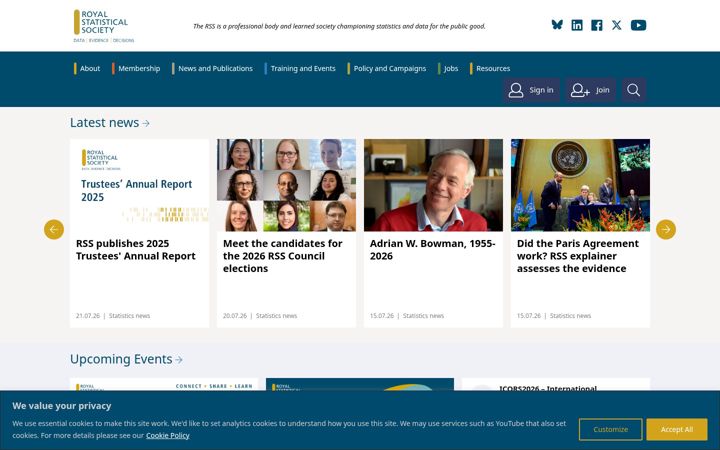Click the Royal Statistical Society logo

[104, 26]
